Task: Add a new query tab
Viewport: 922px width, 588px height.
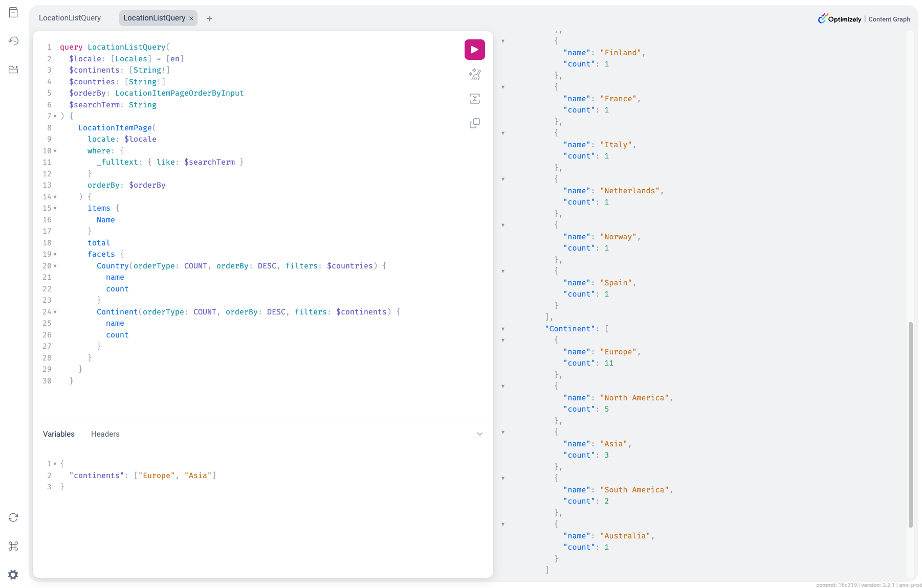Action: pos(210,18)
